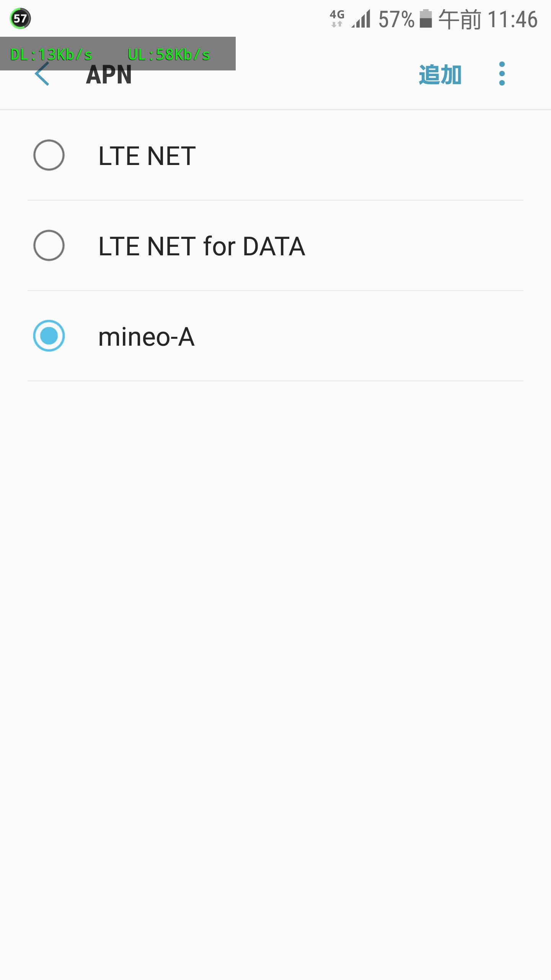Tap the battery icon in status bar
This screenshot has height=980, width=551.
point(425,19)
